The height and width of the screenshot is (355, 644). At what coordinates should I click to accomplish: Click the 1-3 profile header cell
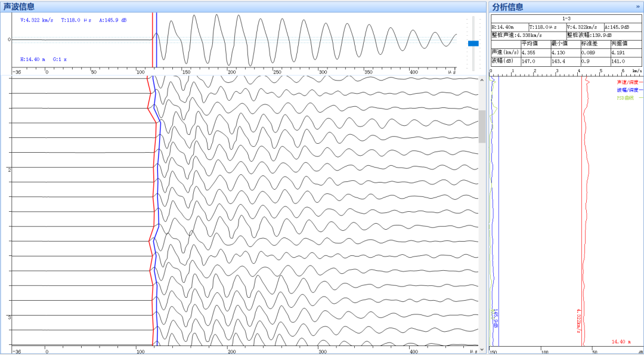(x=566, y=19)
